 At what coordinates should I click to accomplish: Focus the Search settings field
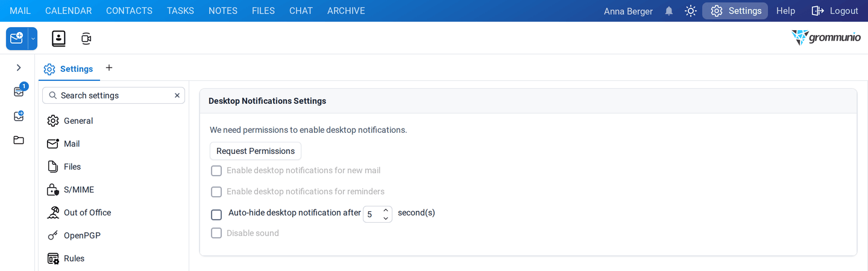[113, 95]
